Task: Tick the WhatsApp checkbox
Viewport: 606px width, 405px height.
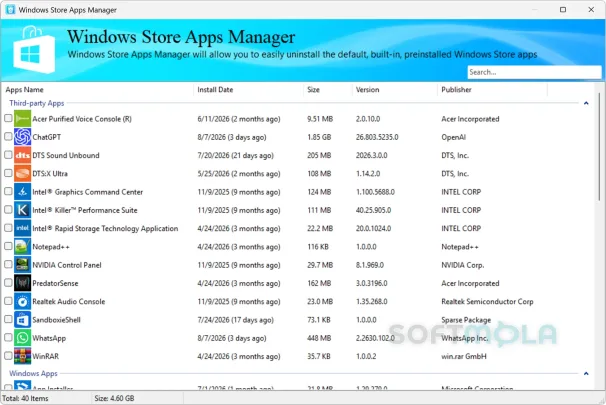Action: pos(8,337)
